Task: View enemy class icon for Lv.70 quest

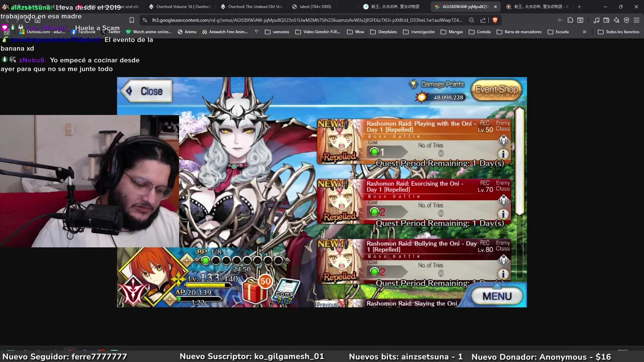Action: pos(503,200)
